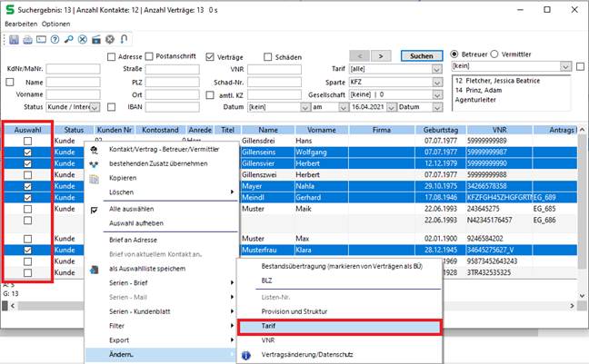
Task: Click the key icon in the toolbar
Action: 69,40
